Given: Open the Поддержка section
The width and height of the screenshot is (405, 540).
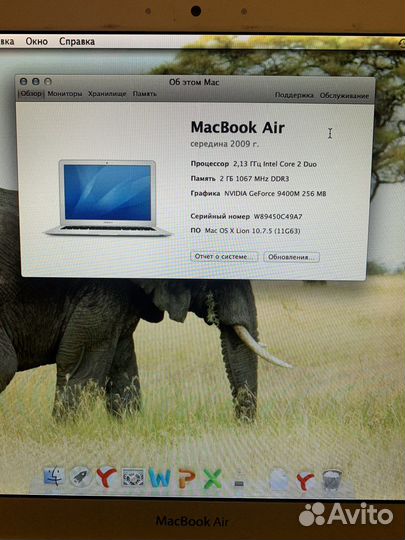Looking at the screenshot, I should tap(294, 95).
